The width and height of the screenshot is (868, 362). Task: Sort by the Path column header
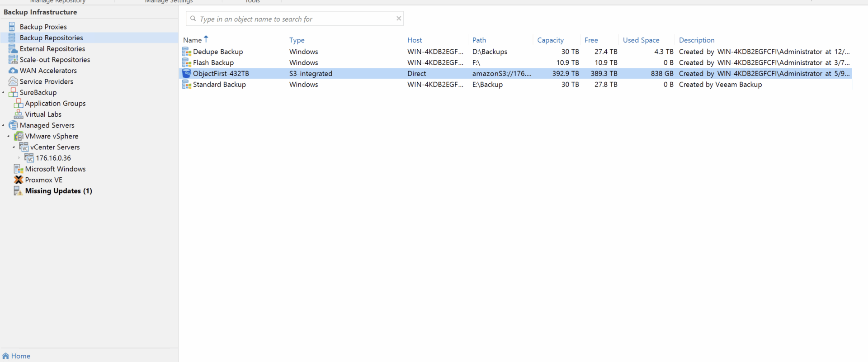click(x=479, y=40)
